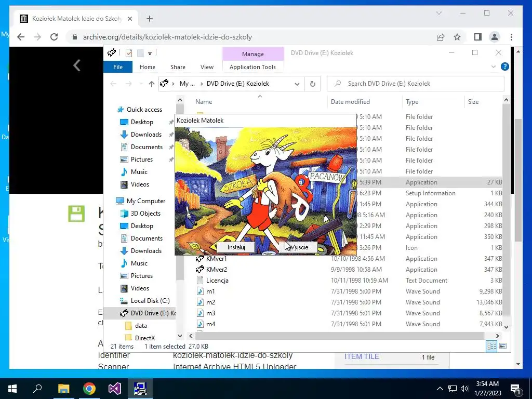The image size is (532, 399).
Task: Sort files by Type column header
Action: (x=412, y=102)
